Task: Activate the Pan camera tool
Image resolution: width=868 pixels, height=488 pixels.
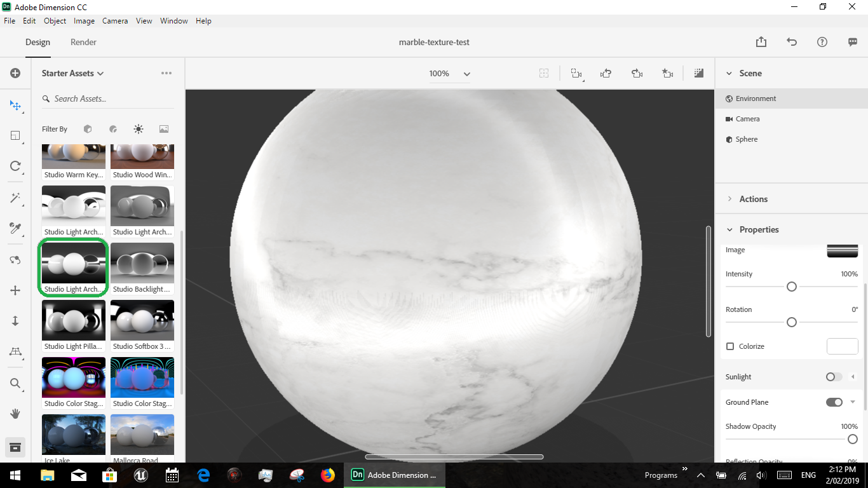Action: [x=15, y=290]
